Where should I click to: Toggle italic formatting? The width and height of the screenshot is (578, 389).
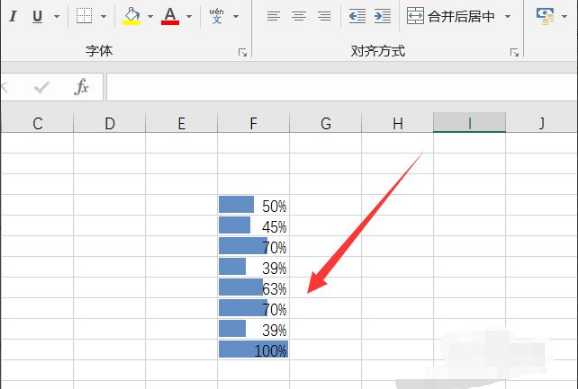13,16
